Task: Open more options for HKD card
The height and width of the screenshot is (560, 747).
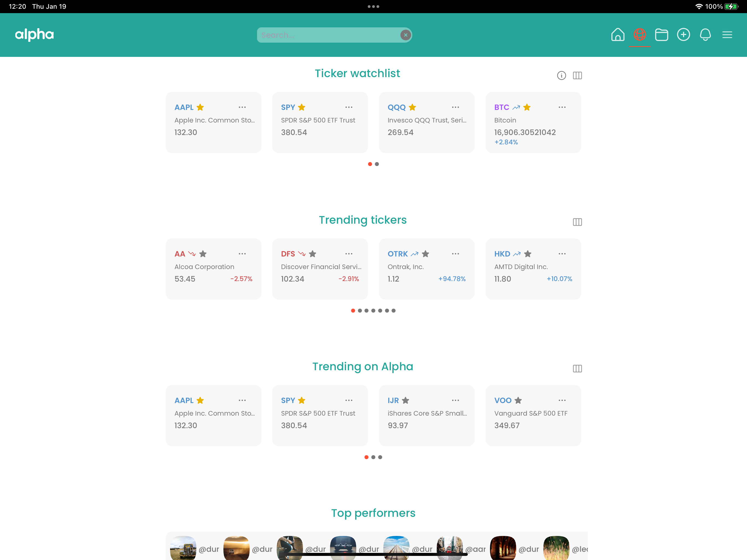Action: pos(562,254)
